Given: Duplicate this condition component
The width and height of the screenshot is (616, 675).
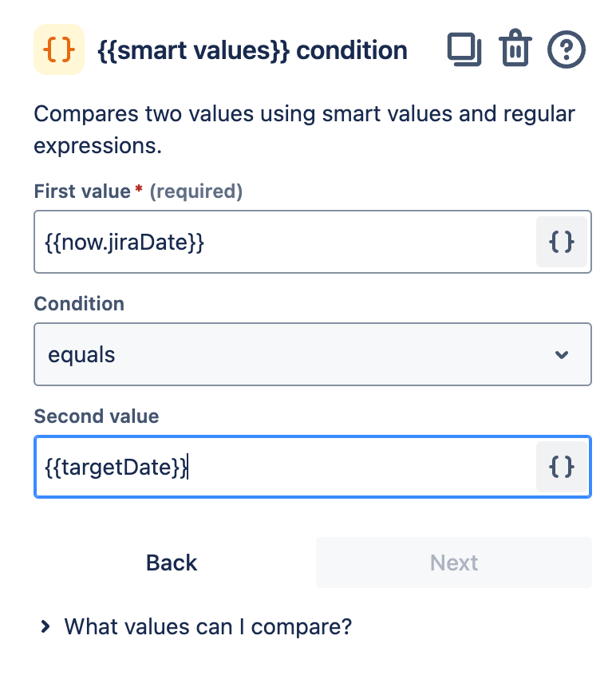Looking at the screenshot, I should (x=464, y=50).
